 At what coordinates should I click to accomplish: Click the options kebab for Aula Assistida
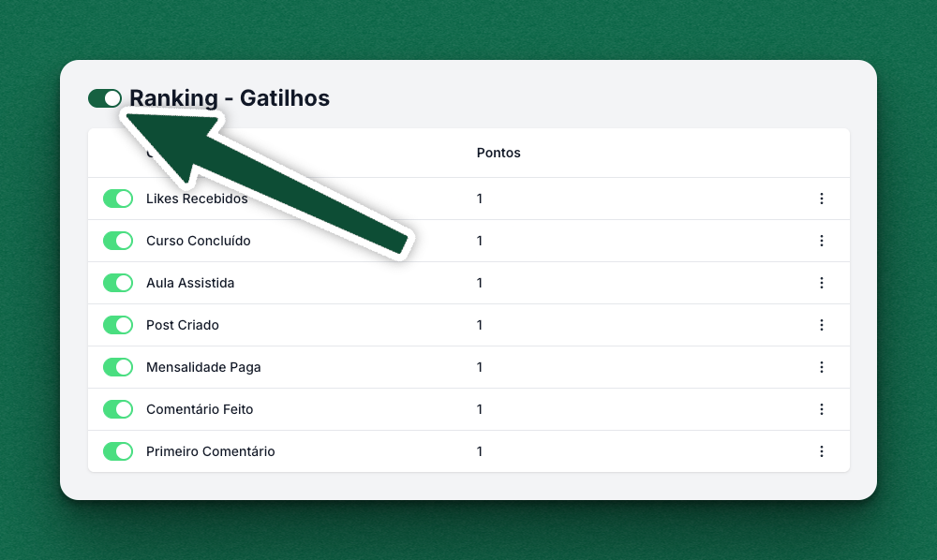pyautogui.click(x=822, y=283)
